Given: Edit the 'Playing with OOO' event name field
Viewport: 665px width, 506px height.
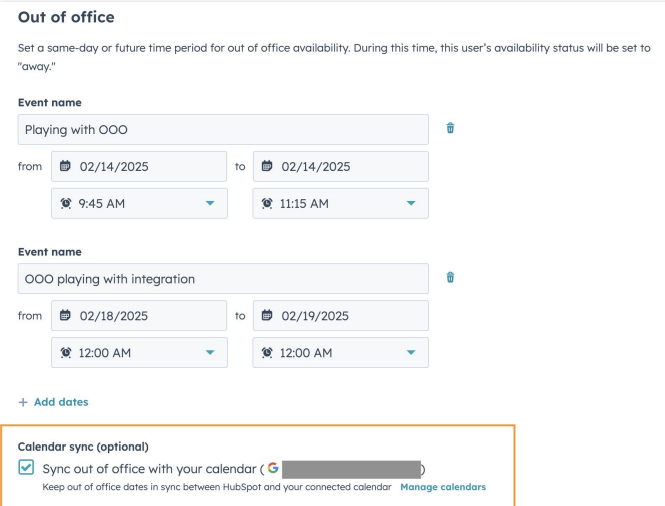Looking at the screenshot, I should pyautogui.click(x=223, y=129).
